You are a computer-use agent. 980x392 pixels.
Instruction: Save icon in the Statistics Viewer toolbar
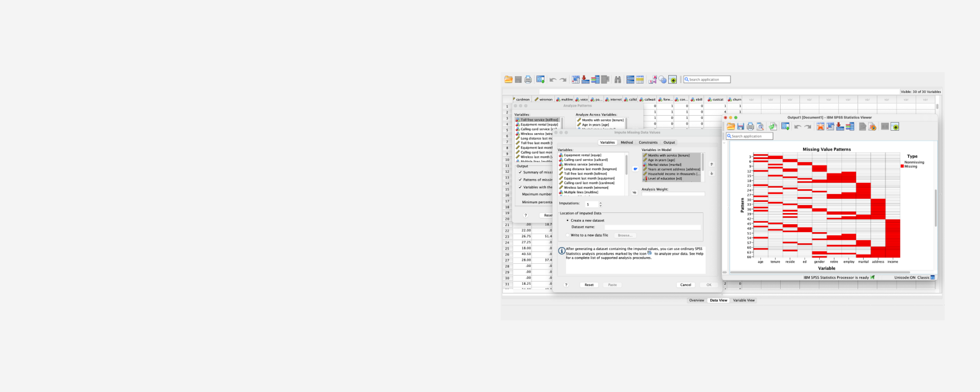coord(741,126)
